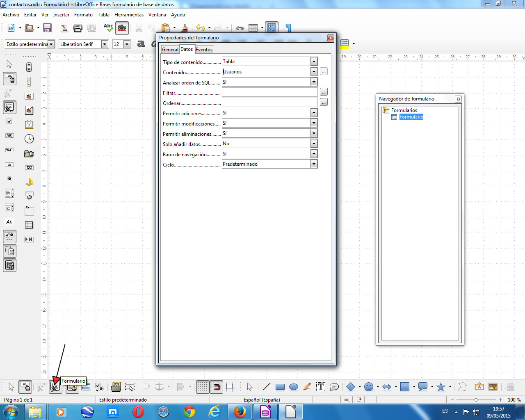The height and width of the screenshot is (420, 525).
Task: Select the Date Field control tool
Action: pos(29,125)
